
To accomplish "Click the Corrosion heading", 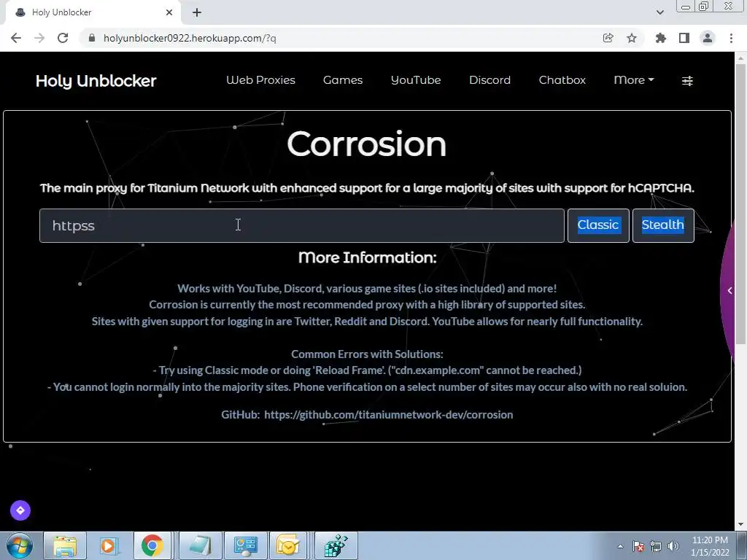I will point(367,144).
